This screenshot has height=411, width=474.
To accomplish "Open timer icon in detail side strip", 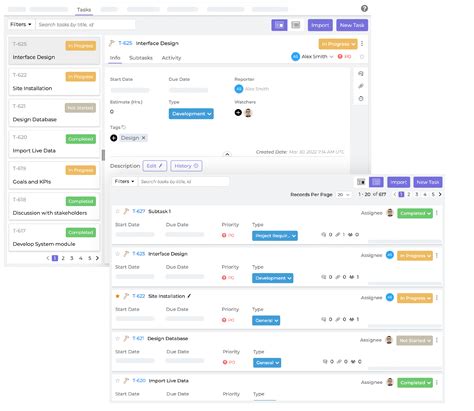I will pyautogui.click(x=361, y=99).
